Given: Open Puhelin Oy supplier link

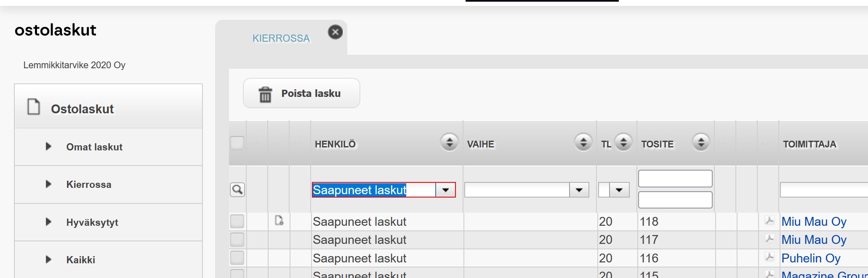Looking at the screenshot, I should [811, 258].
